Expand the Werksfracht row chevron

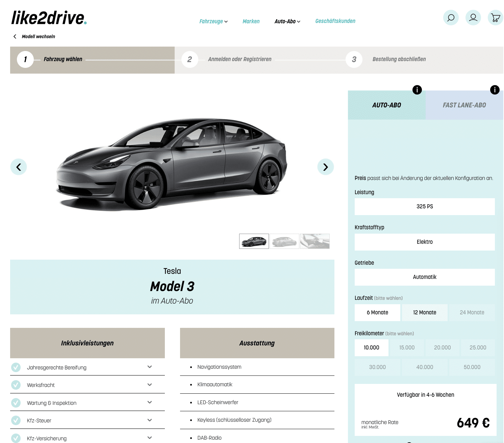(150, 385)
